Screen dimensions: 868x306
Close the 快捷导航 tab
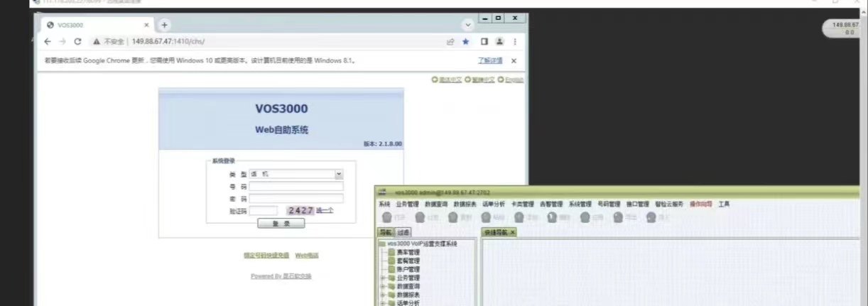pyautogui.click(x=512, y=232)
